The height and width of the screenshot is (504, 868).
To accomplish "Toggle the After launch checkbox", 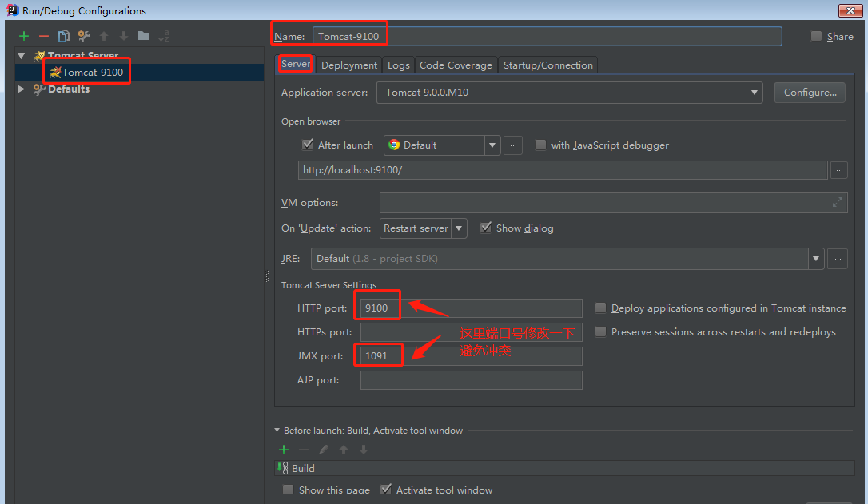I will point(308,145).
